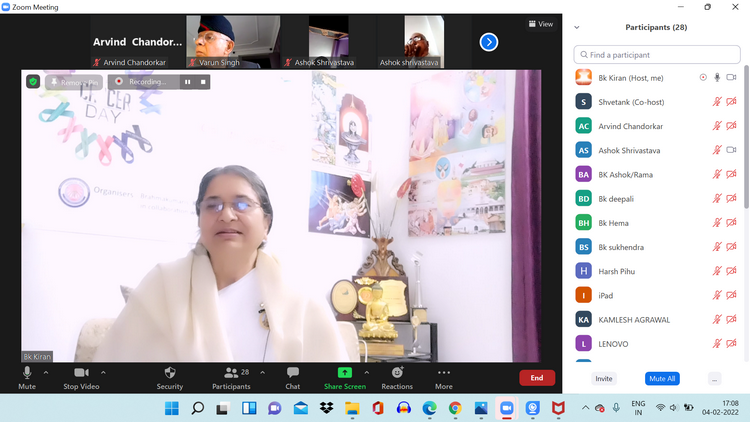Click the Remove Pin button
This screenshot has height=422, width=750.
(x=74, y=82)
